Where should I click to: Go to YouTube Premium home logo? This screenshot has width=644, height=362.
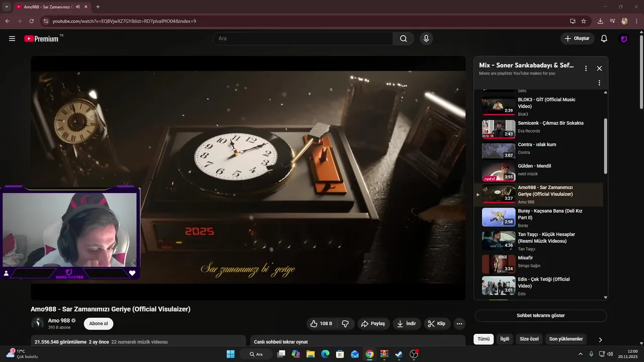pyautogui.click(x=41, y=39)
